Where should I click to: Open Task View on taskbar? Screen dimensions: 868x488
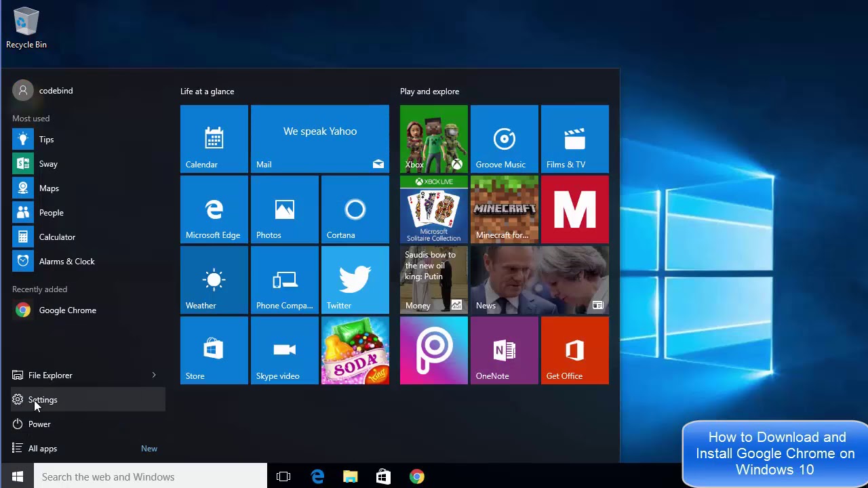(283, 476)
